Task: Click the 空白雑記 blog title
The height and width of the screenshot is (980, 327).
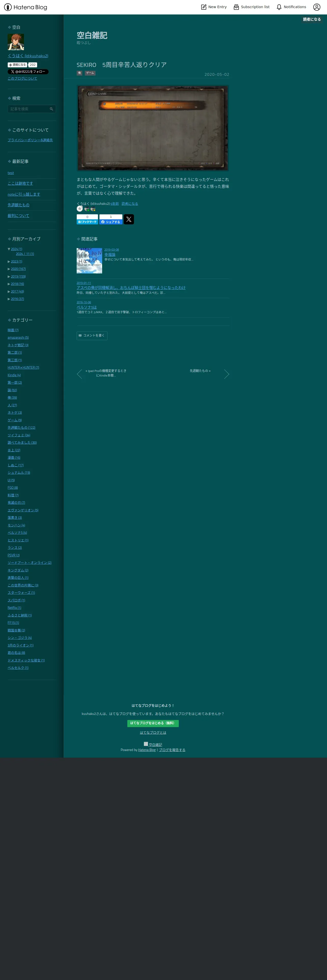Action: coord(92,35)
